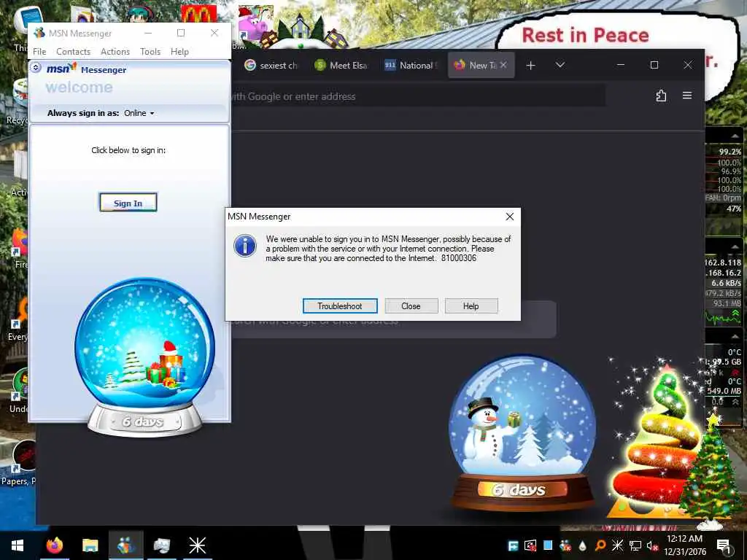Open a new tab with the plus button in Firefox
The width and height of the screenshot is (747, 560).
(x=530, y=65)
